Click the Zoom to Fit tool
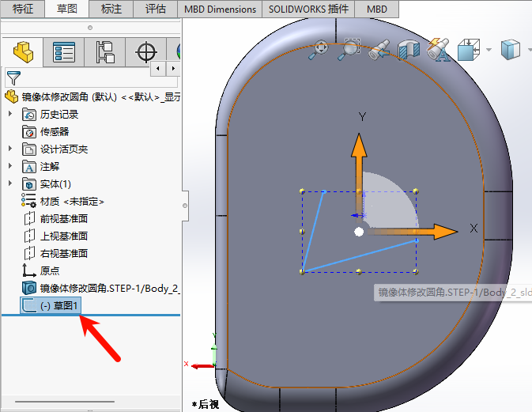This screenshot has height=412, width=532. click(319, 50)
